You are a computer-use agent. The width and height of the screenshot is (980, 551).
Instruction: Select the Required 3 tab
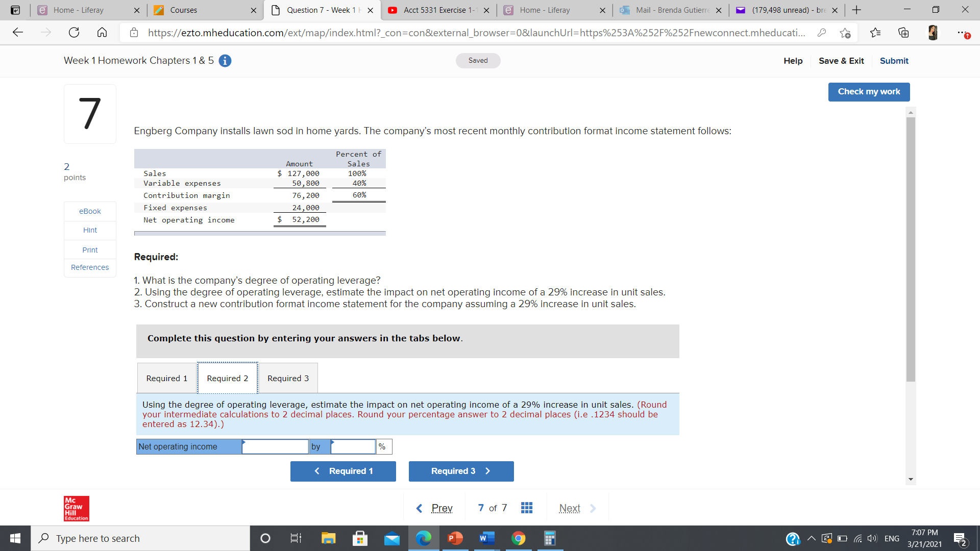click(x=288, y=378)
